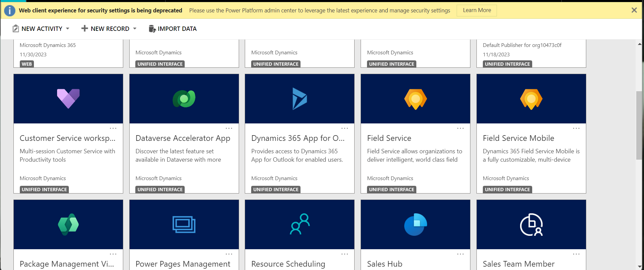The image size is (644, 270).
Task: Click the Unified Interface badge on Field Service
Action: pos(392,190)
